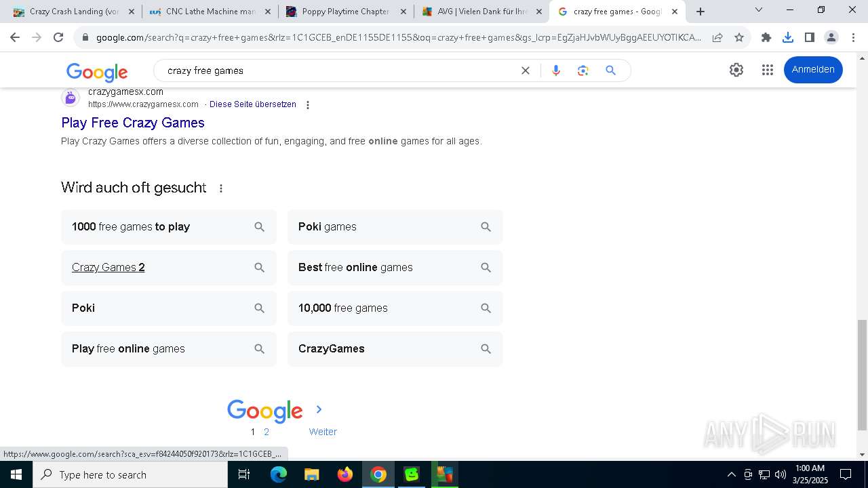
Task: Open Task View on the taskbar
Action: pyautogui.click(x=244, y=474)
